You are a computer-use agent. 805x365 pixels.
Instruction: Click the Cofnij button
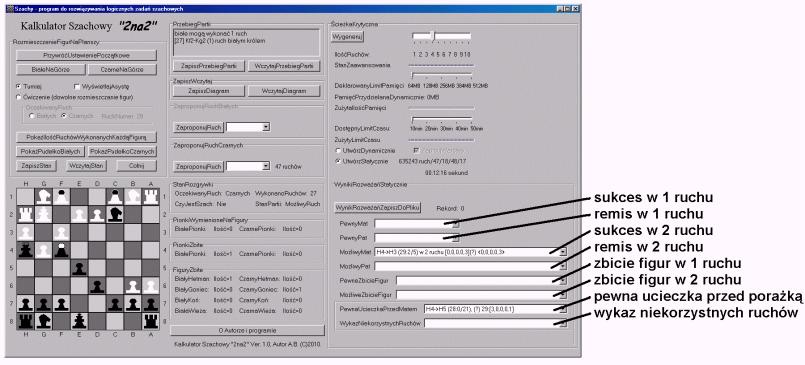(137, 166)
